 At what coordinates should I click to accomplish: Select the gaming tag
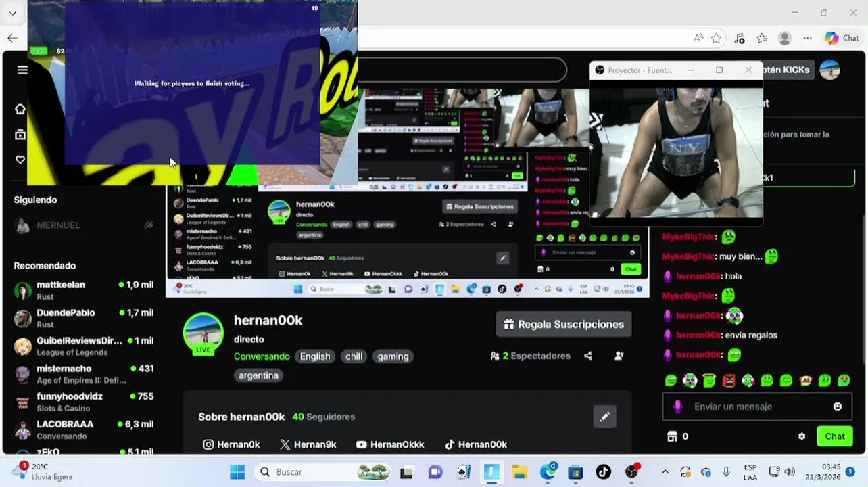coord(393,356)
